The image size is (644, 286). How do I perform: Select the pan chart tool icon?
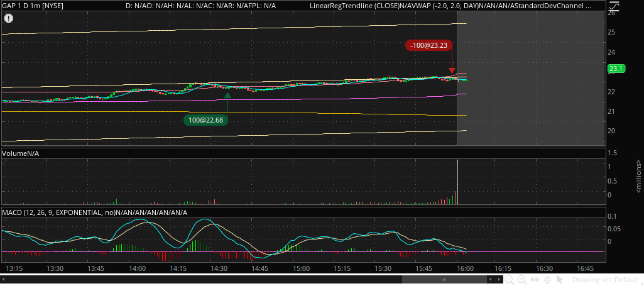[x=534, y=280]
